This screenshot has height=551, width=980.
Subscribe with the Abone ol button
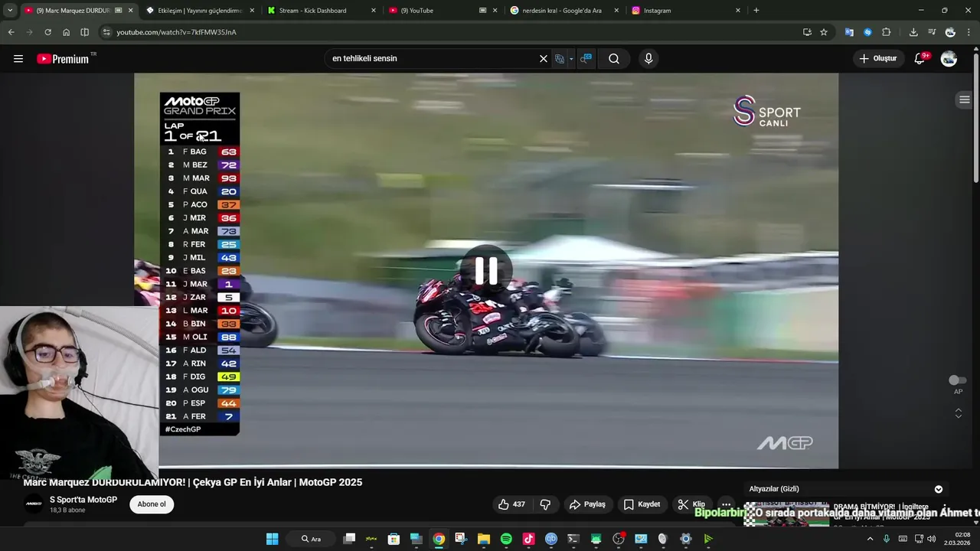152,504
